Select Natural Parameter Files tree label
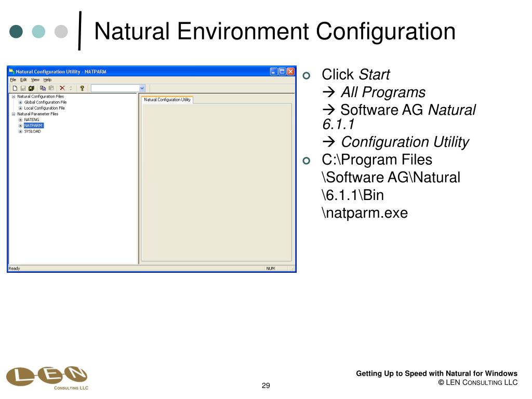The height and width of the screenshot is (399, 532). pos(37,114)
